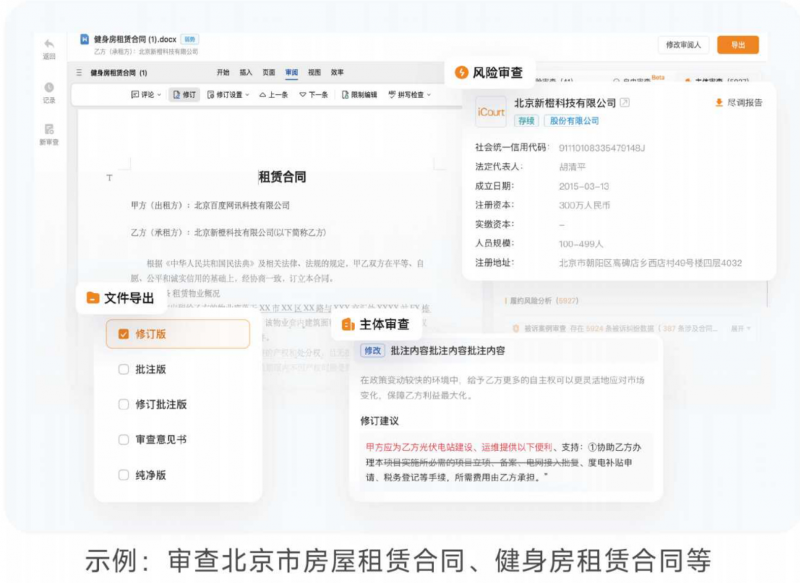
Task: Click the 履约风险分析 (5927) heading
Action: coord(543,301)
